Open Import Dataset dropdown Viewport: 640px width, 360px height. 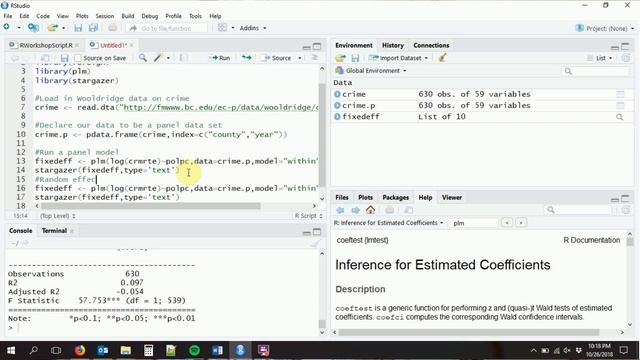point(398,58)
